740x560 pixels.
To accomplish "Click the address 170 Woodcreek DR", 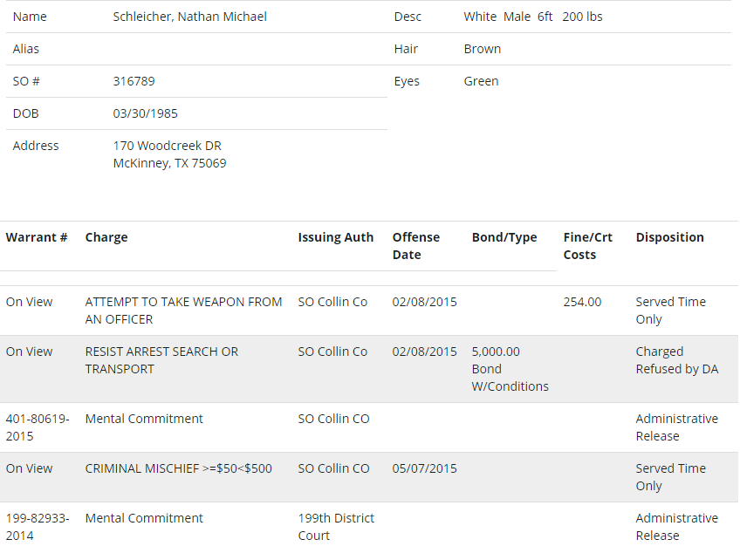I will tap(167, 146).
